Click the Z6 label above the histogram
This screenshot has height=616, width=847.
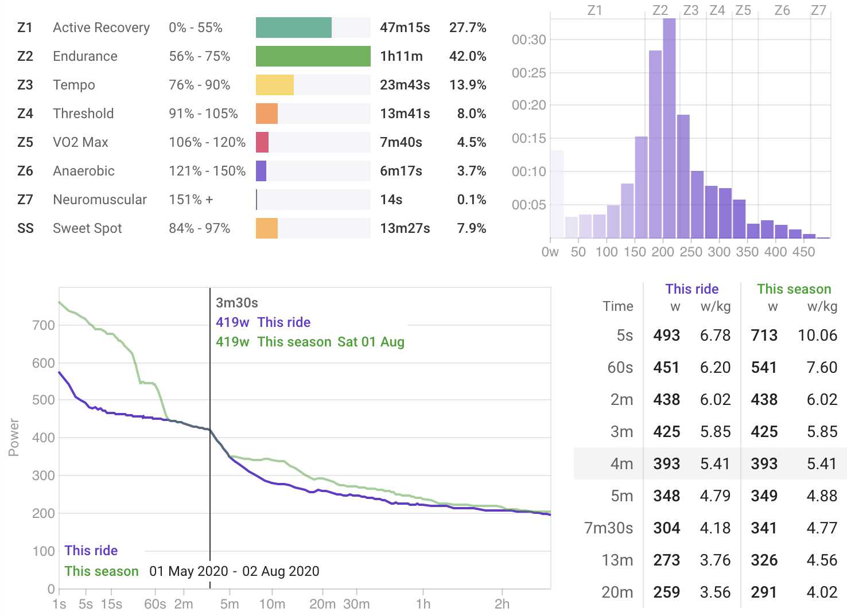782,10
